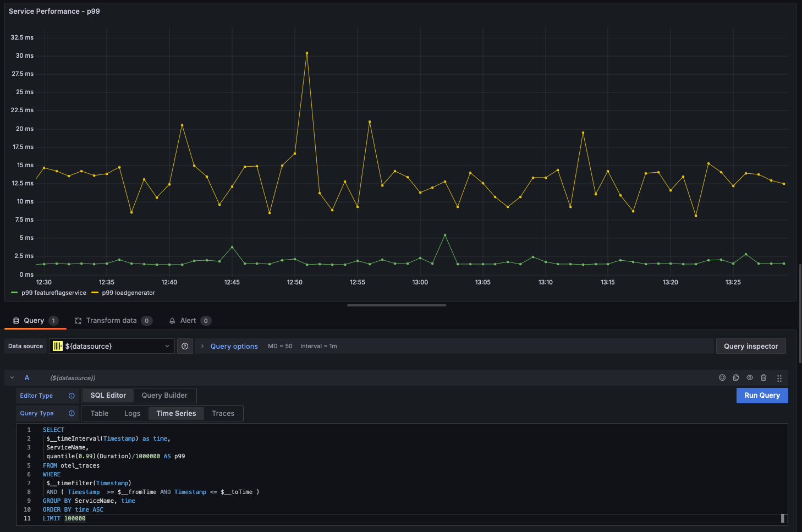
Task: Select the Table query type
Action: pos(100,414)
